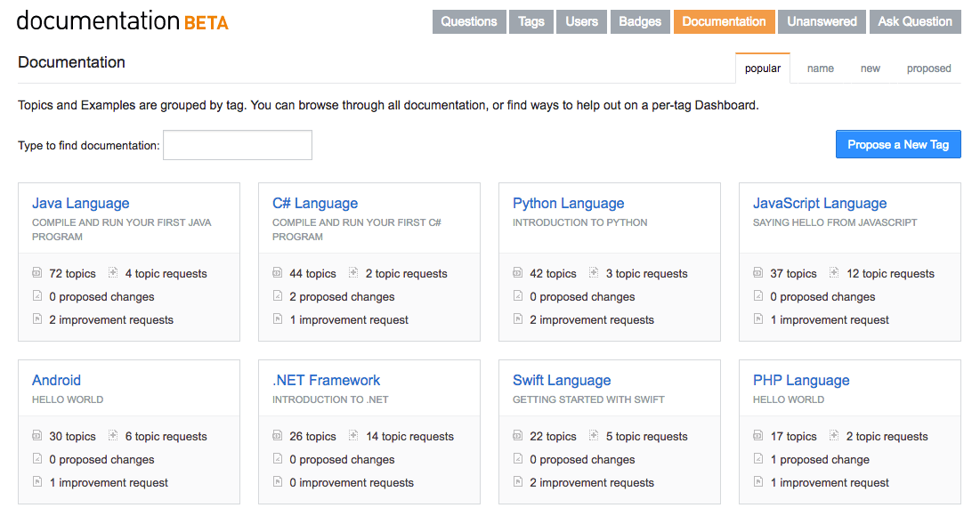Image resolution: width=980 pixels, height=516 pixels.
Task: Open the Android documentation link
Action: 56,380
